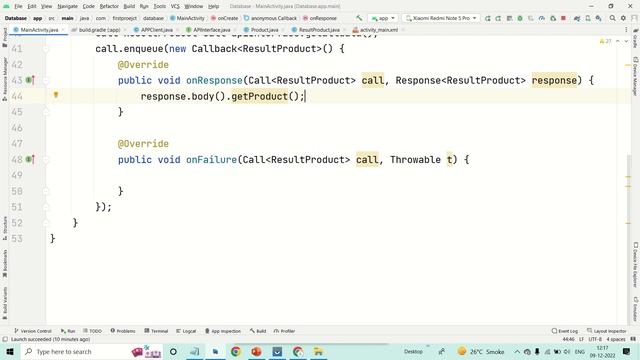Open Search Everywhere magnifier icon
Viewport: 640px width, 360px height.
[612, 18]
